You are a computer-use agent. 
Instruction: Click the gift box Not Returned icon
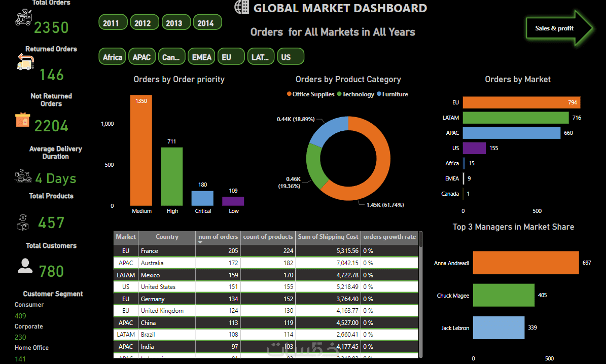pos(22,120)
